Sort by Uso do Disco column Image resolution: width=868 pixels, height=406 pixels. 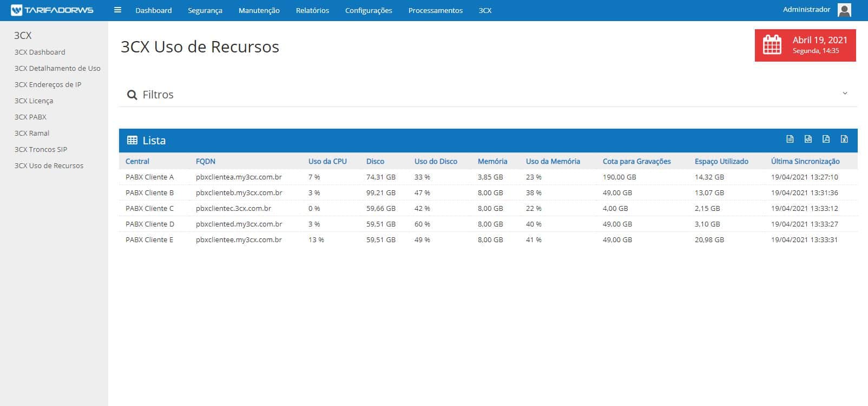pyautogui.click(x=436, y=161)
